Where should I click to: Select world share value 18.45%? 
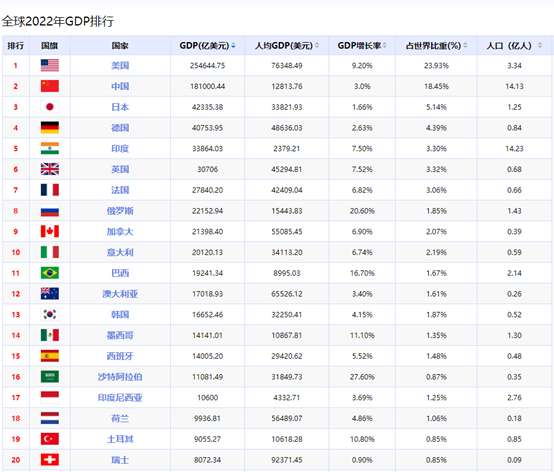436,86
